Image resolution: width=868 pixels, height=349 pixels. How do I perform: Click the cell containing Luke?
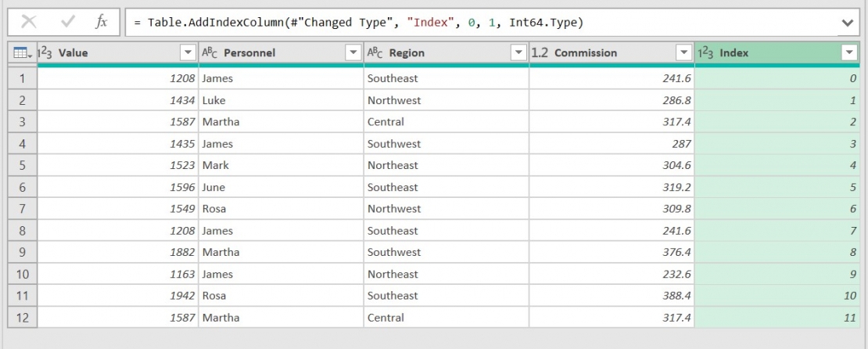pyautogui.click(x=281, y=100)
